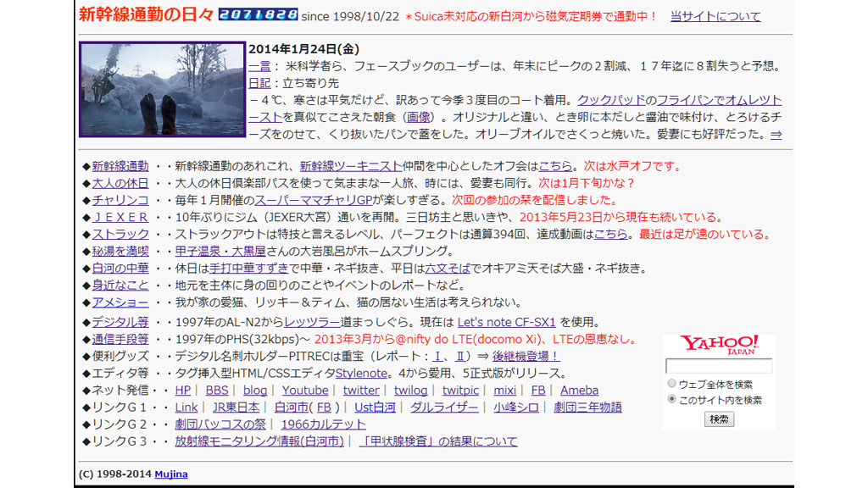Open the 劇団三年物語 link
Screen dimensions: 868x488
[x=588, y=408]
